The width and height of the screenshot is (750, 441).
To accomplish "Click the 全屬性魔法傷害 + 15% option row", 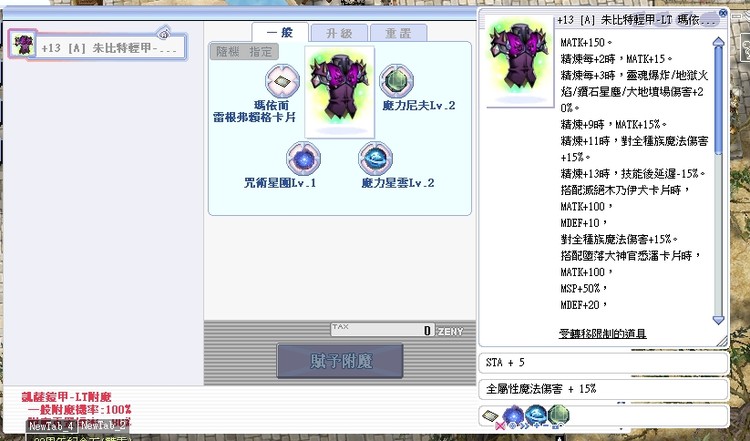I will [x=603, y=388].
